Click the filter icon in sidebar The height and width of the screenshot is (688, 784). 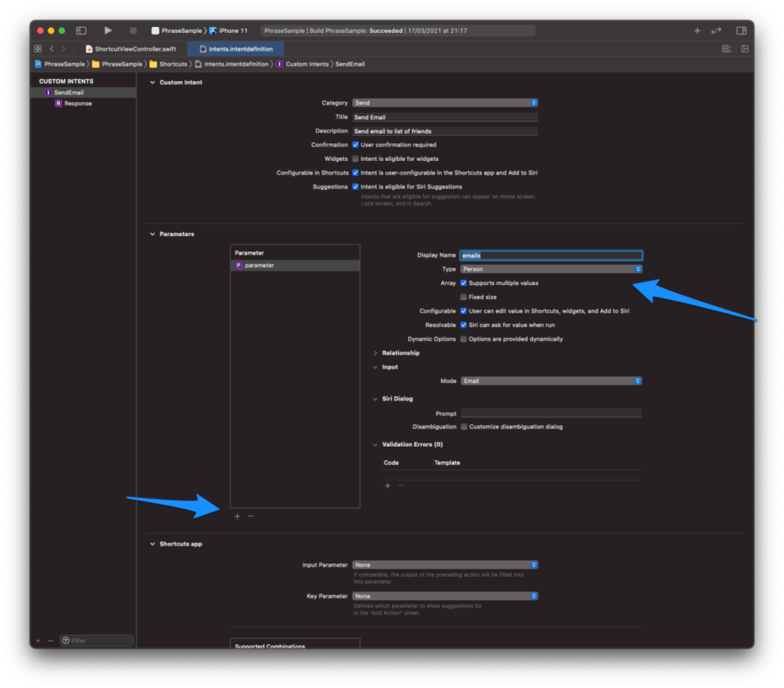click(x=66, y=640)
